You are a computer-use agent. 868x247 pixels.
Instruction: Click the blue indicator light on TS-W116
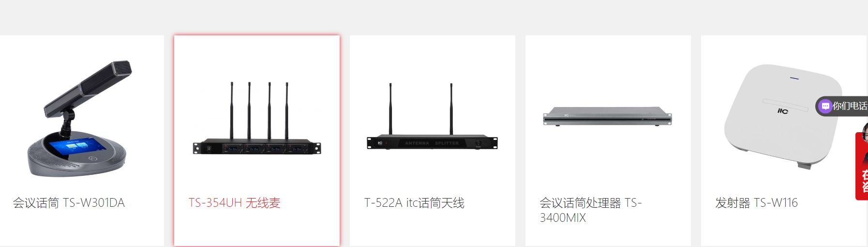[x=794, y=78]
